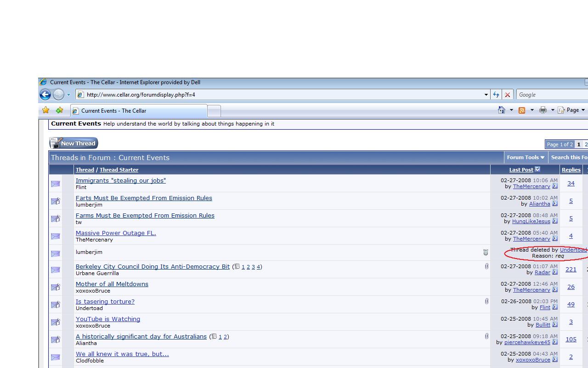Viewport: 588px width, 368px height.
Task: Click the Refresh page icon
Action: [496, 95]
